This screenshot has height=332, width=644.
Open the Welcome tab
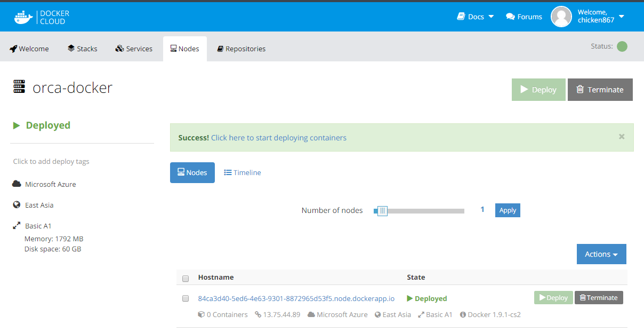(x=29, y=49)
